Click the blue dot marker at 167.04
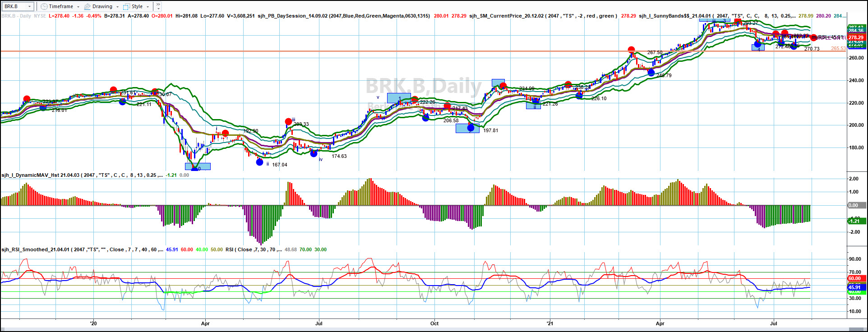Image resolution: width=868 pixels, height=332 pixels. (259, 162)
